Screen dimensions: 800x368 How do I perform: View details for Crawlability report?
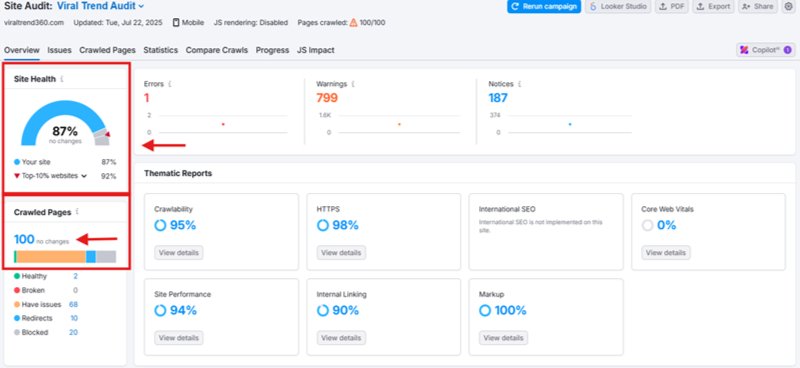tap(179, 253)
